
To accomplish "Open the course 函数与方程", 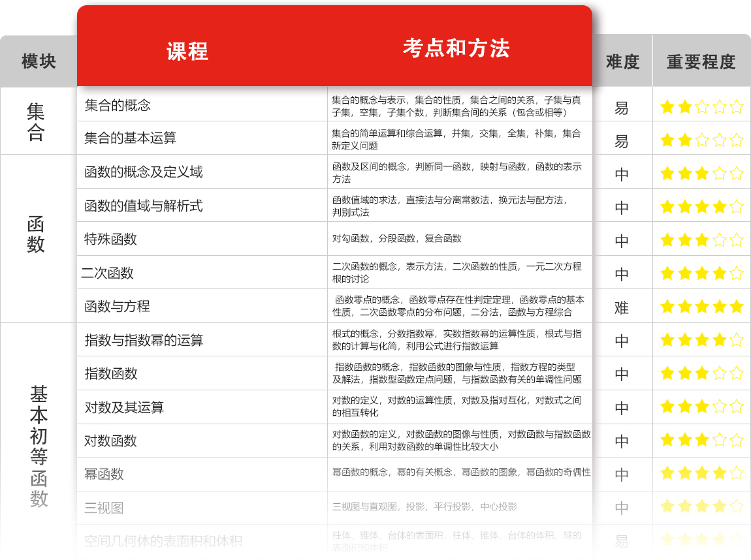I will point(118,306).
